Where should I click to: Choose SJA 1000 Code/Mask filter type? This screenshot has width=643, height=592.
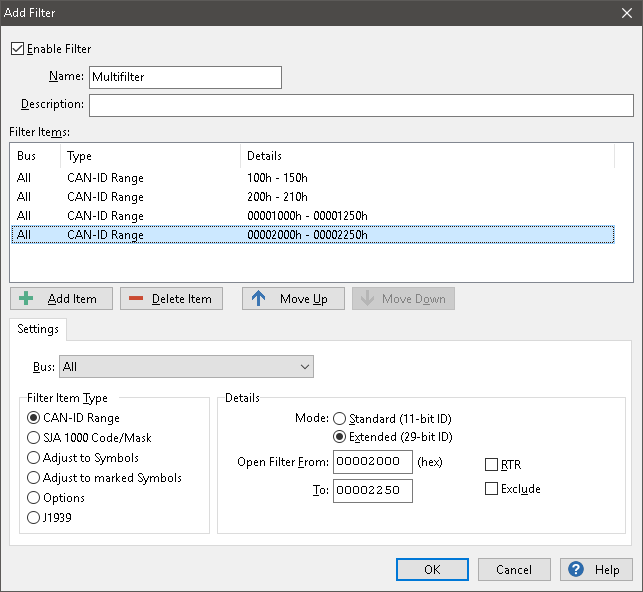tap(34, 438)
